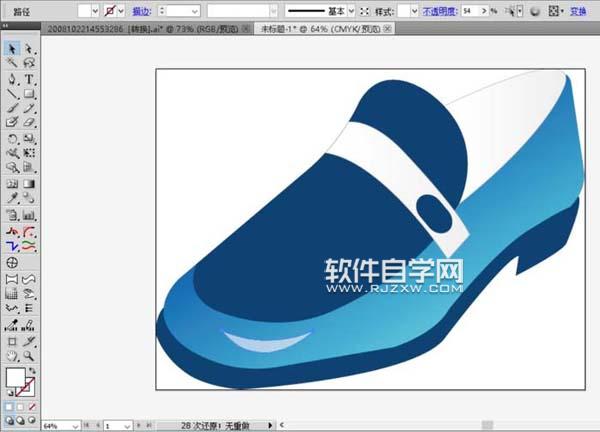Switch to solid Color paint mode

(x=9, y=407)
